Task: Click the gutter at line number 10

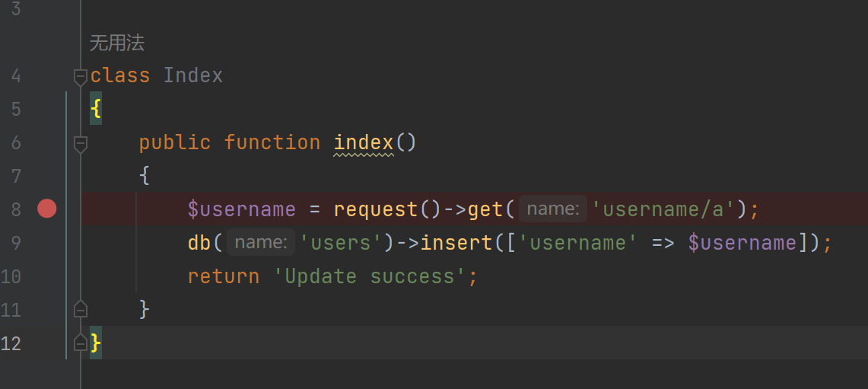Action: coord(11,276)
